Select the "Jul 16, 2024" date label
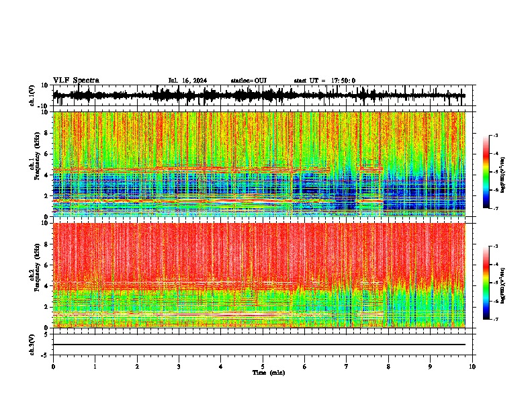Image resolution: width=532 pixels, height=411 pixels. [x=187, y=81]
